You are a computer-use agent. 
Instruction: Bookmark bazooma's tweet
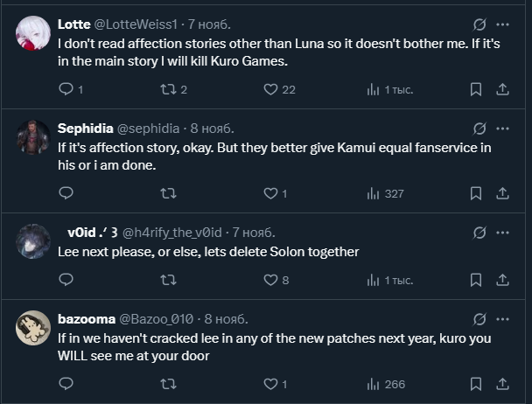click(476, 384)
